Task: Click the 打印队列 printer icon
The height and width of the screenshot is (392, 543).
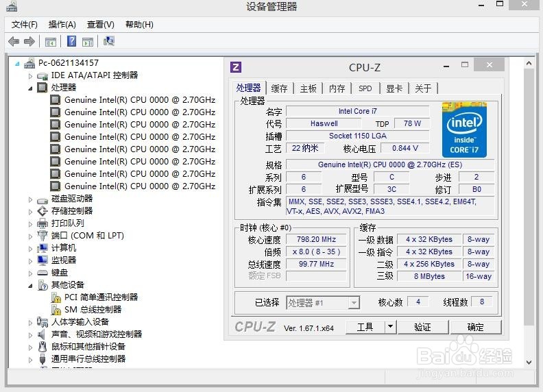Action: pyautogui.click(x=43, y=223)
